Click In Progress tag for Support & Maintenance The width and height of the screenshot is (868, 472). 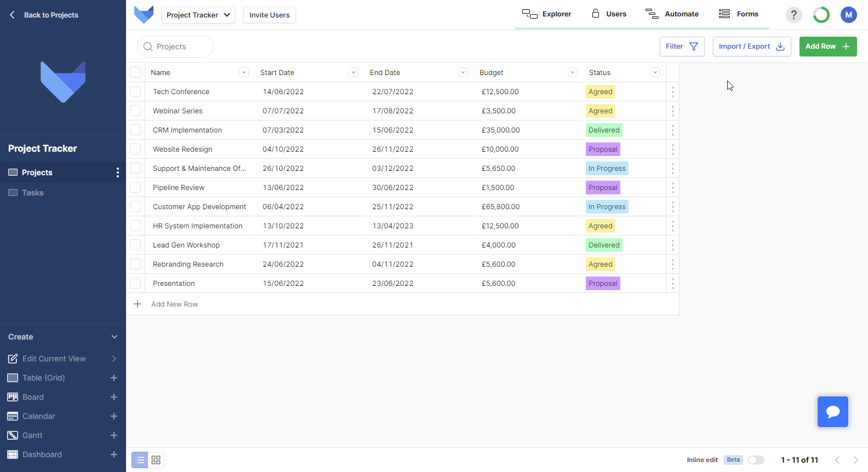[607, 169]
